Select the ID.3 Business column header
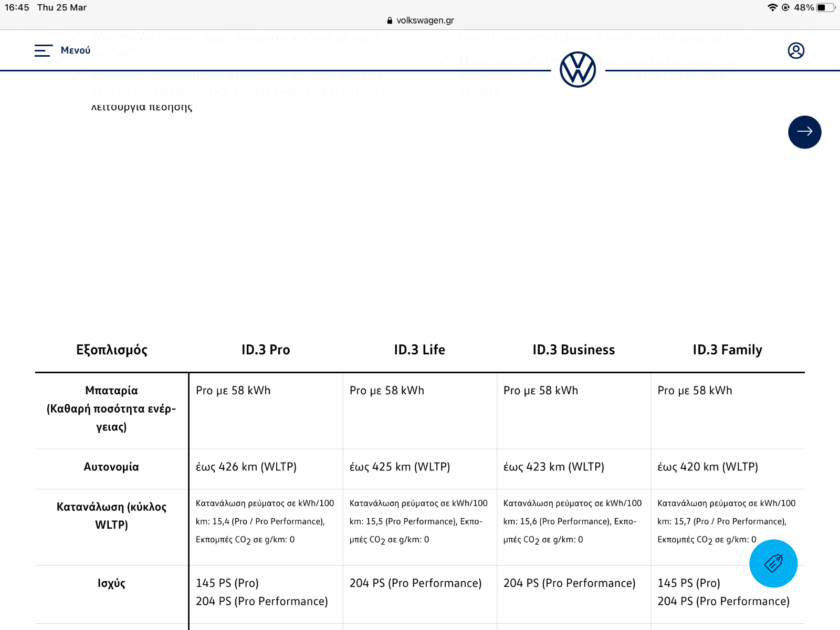This screenshot has width=840, height=630. [x=573, y=350]
